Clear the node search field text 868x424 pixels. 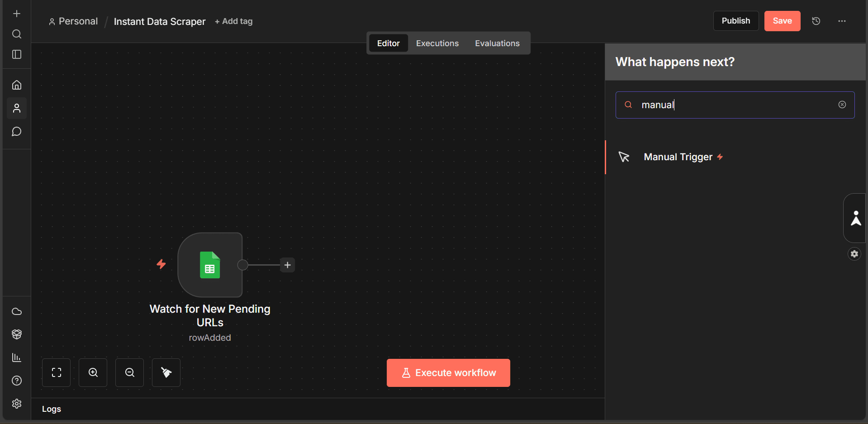(842, 105)
